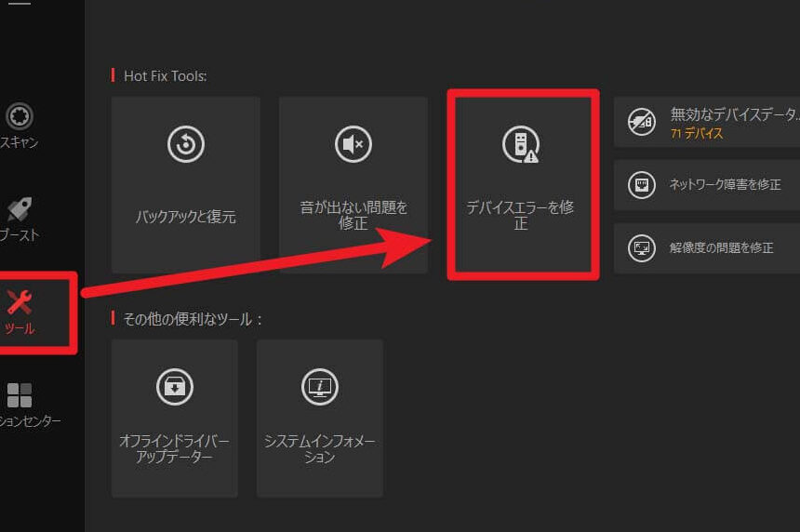Screen dimensions: 800x532
Task: Click the resolution problem fix monitor icon
Action: (642, 248)
